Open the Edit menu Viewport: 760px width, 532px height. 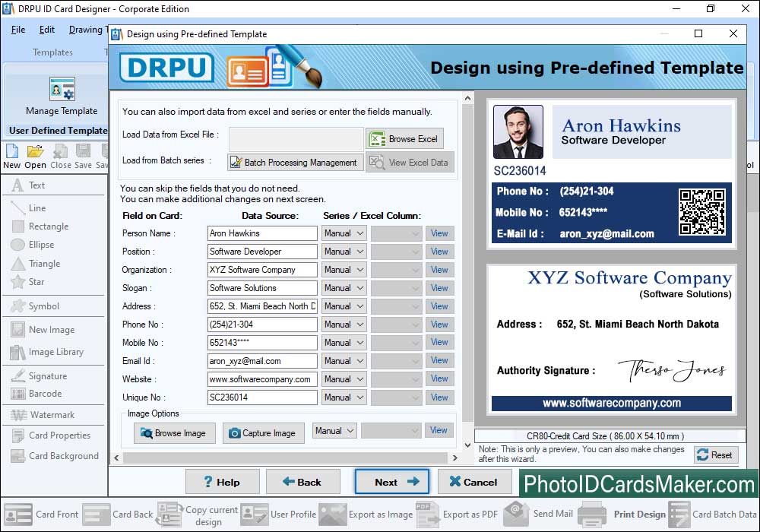[x=47, y=30]
